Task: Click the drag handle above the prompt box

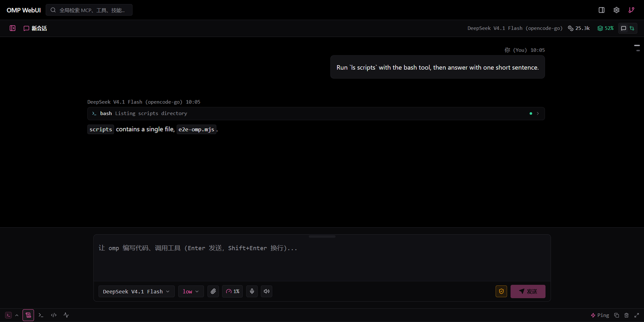Action: point(322,236)
